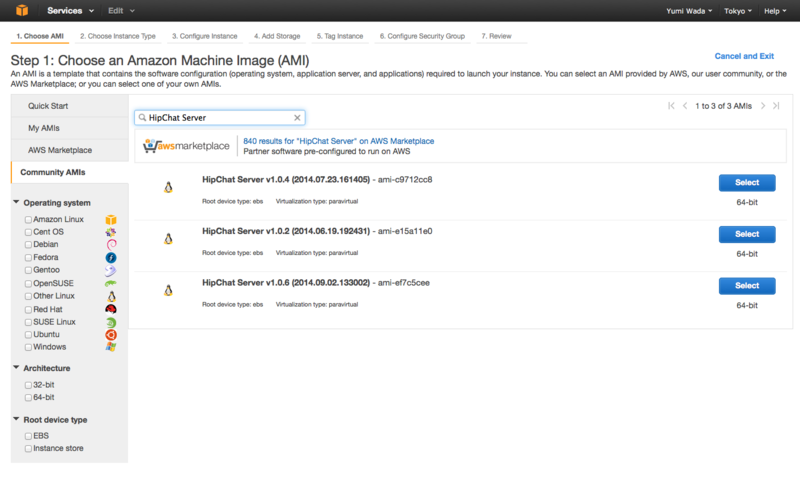This screenshot has width=800, height=481.
Task: Click the Windows flag icon
Action: [111, 347]
